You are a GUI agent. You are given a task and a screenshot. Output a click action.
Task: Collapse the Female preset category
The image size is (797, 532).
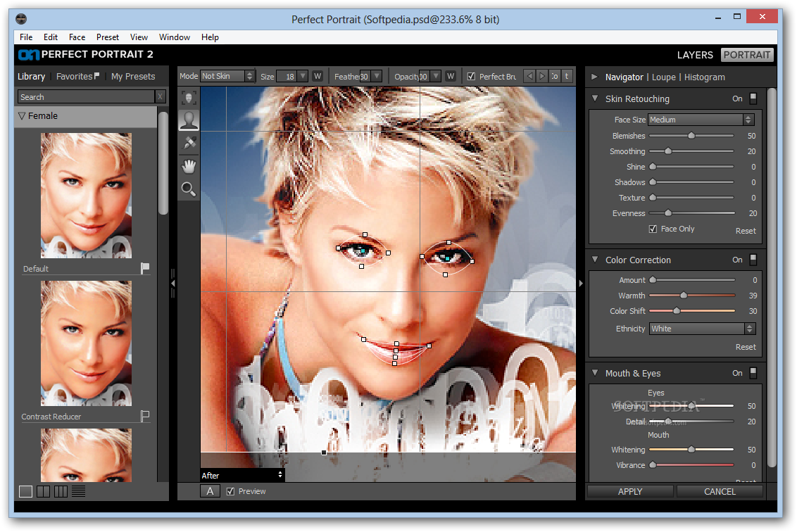coord(22,116)
